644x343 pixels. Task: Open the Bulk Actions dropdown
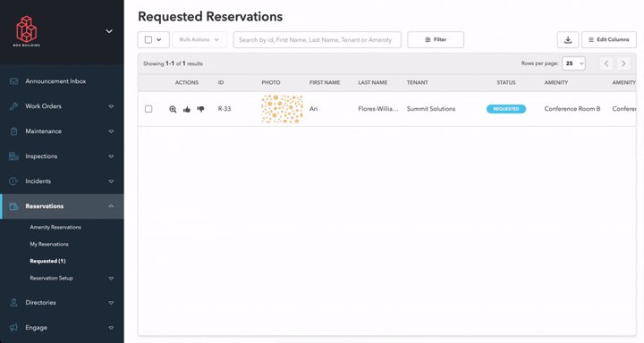pos(199,40)
